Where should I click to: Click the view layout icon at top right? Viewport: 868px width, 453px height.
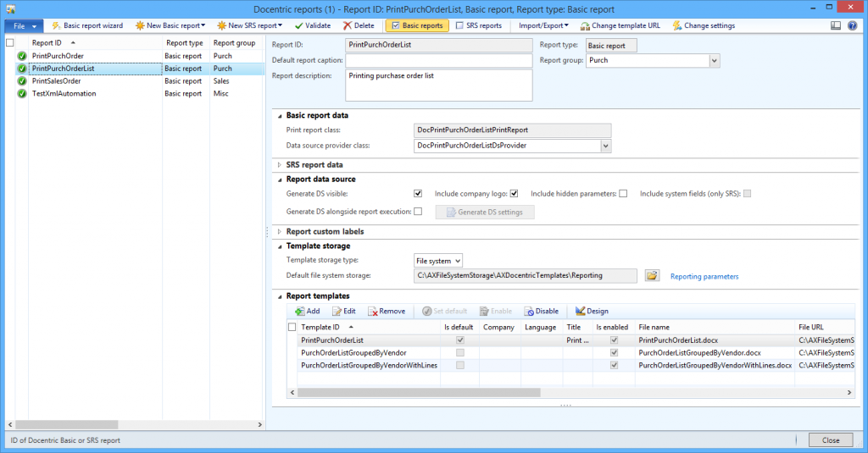(x=836, y=25)
